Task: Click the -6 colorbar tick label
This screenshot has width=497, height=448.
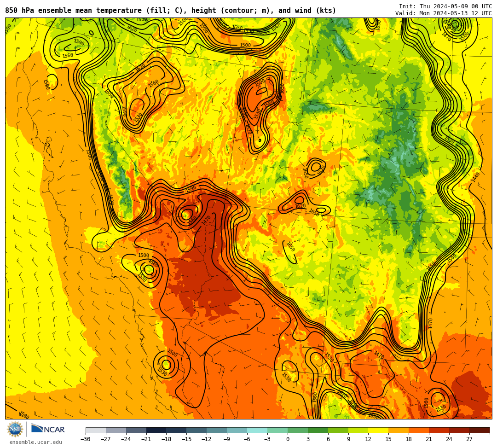Action: tap(246, 439)
